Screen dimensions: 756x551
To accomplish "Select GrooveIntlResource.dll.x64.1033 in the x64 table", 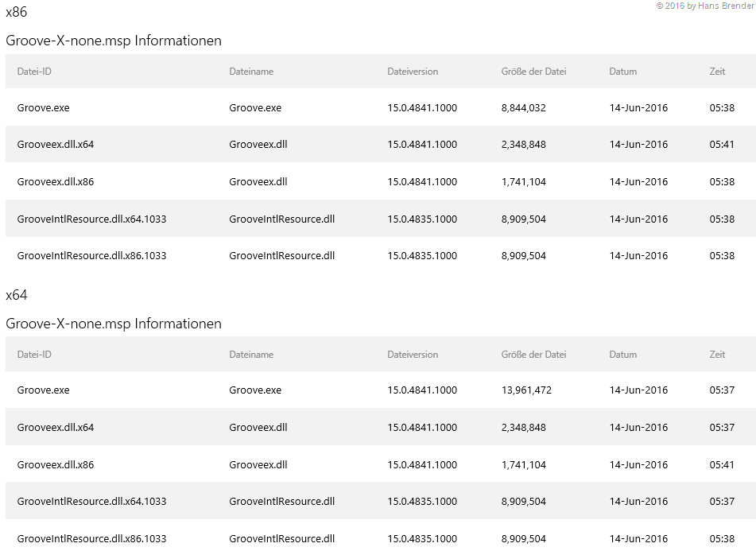I will 91,502.
